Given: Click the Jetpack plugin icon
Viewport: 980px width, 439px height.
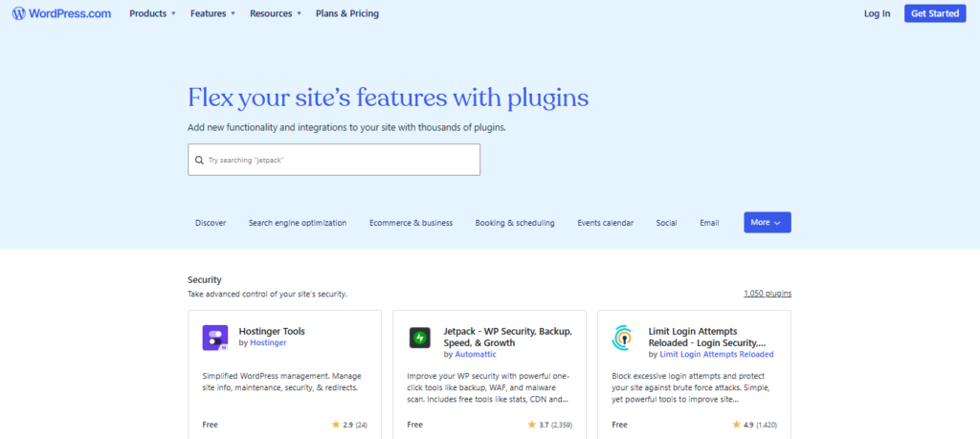Looking at the screenshot, I should pyautogui.click(x=420, y=337).
